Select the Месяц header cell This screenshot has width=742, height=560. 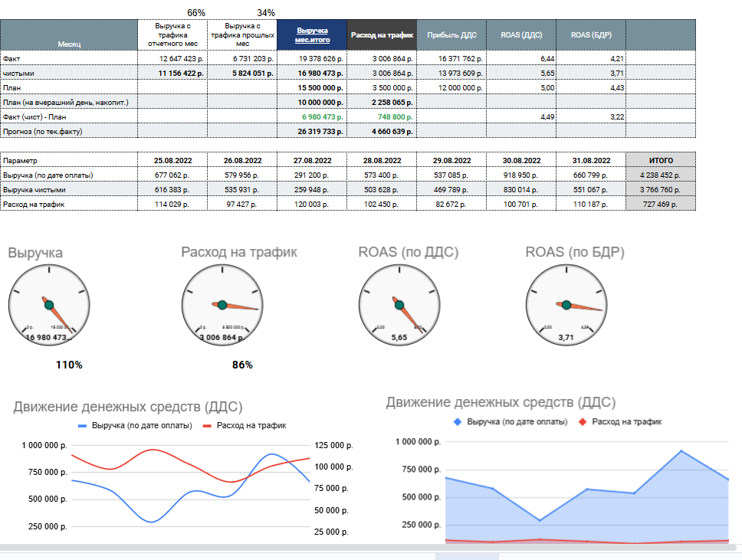[x=69, y=44]
